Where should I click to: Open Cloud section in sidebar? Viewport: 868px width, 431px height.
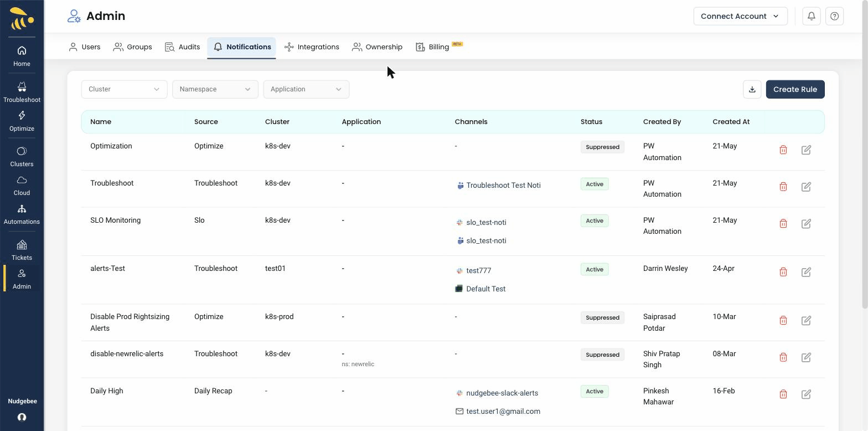coord(22,186)
